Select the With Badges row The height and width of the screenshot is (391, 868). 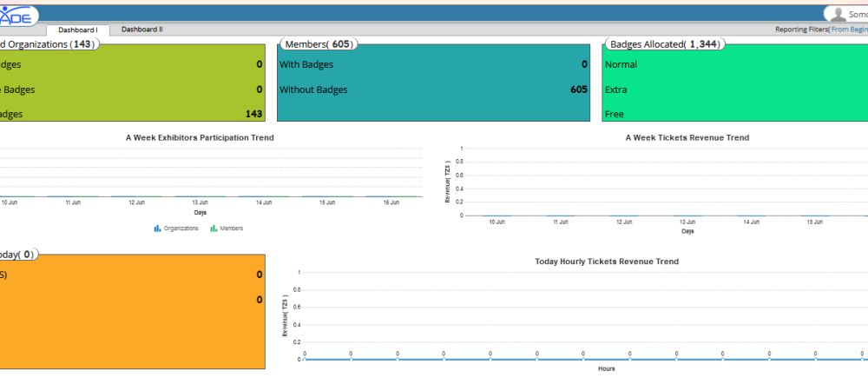point(306,64)
